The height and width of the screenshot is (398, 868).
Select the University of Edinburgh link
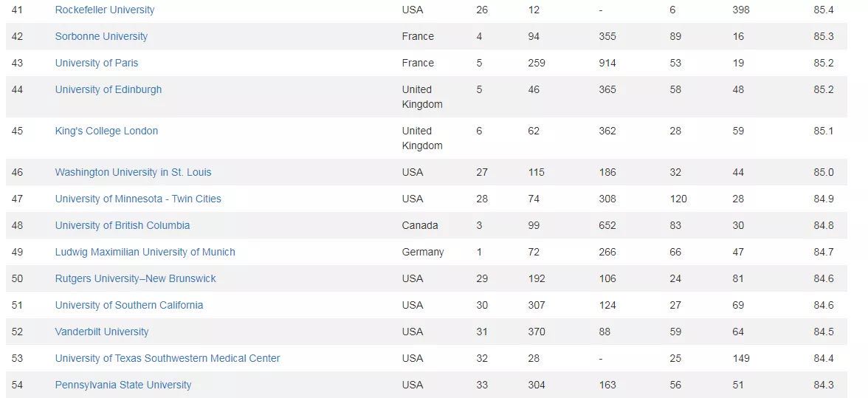click(x=108, y=89)
